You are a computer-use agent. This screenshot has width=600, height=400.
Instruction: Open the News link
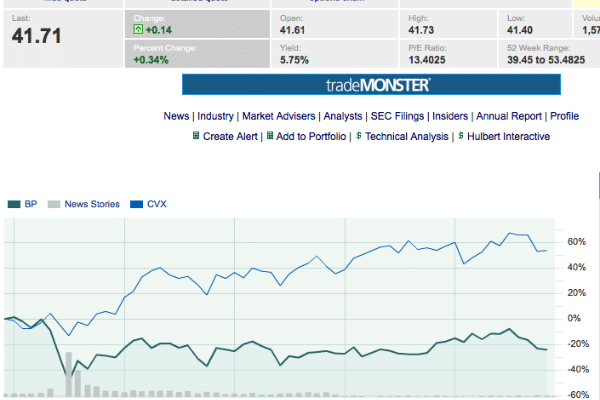point(176,116)
